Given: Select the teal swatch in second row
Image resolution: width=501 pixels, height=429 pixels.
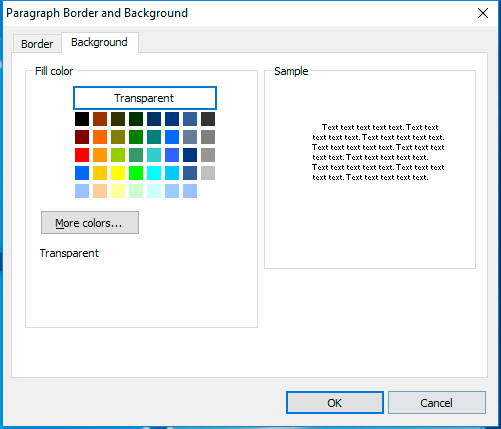Looking at the screenshot, I should click(154, 137).
